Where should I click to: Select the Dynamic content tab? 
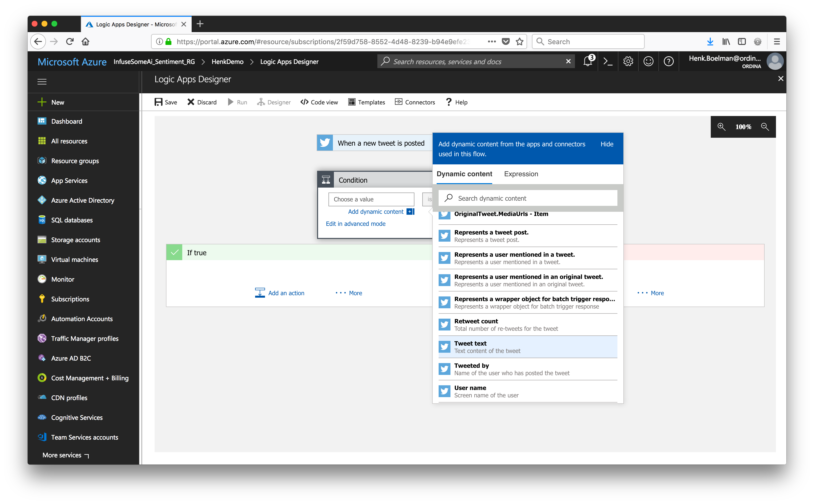point(464,174)
